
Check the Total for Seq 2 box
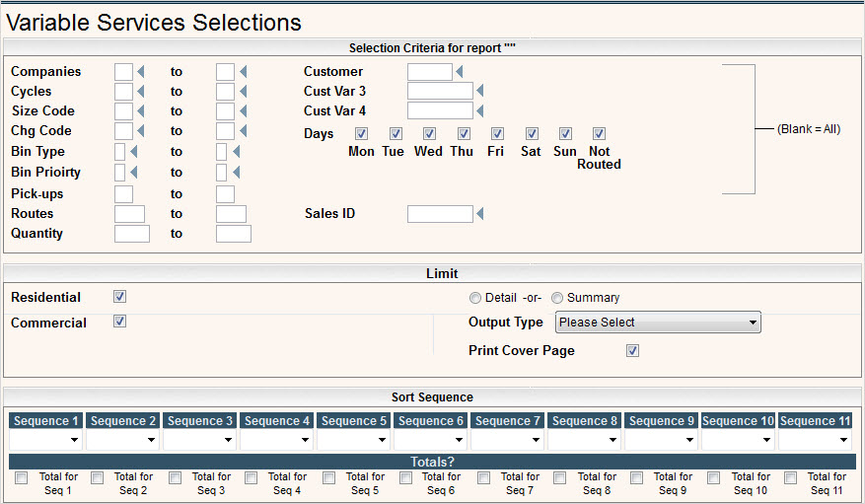[97, 477]
